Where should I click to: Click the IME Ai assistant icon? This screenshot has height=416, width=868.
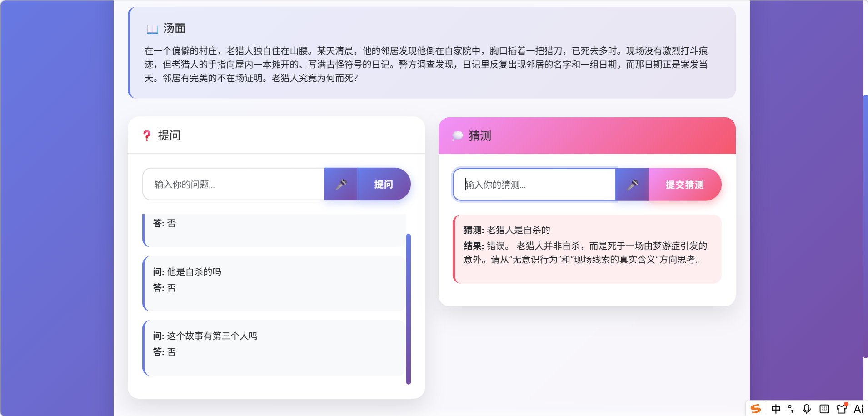tap(858, 409)
